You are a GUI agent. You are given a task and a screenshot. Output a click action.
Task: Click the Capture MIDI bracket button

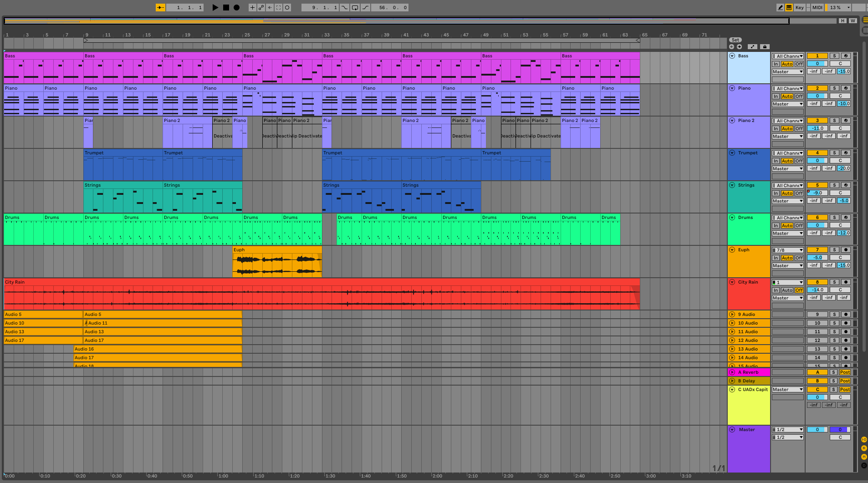tap(278, 7)
